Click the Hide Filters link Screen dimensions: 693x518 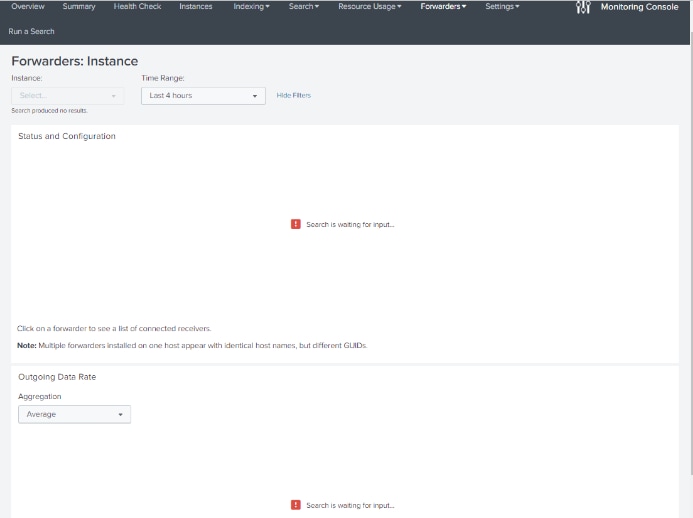coord(294,95)
